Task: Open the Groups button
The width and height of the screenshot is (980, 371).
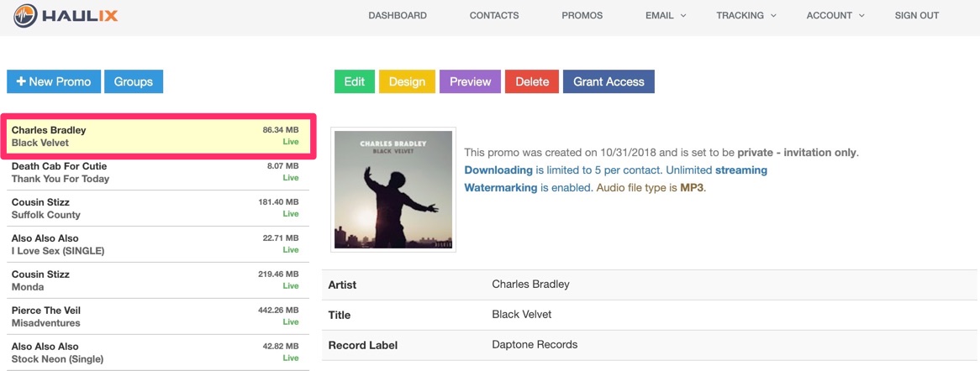Action: [133, 81]
